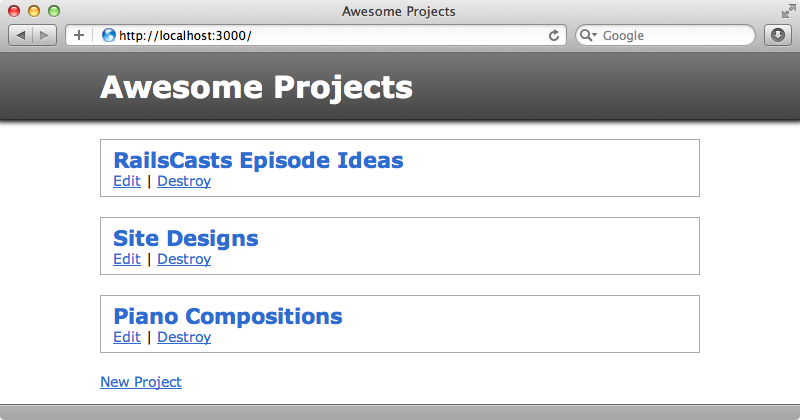800x420 pixels.
Task: Open the search magnifier dropdown arrow
Action: [x=588, y=35]
